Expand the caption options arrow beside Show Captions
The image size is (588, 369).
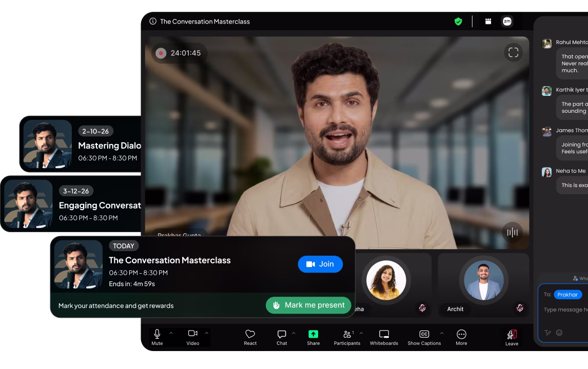click(x=442, y=333)
